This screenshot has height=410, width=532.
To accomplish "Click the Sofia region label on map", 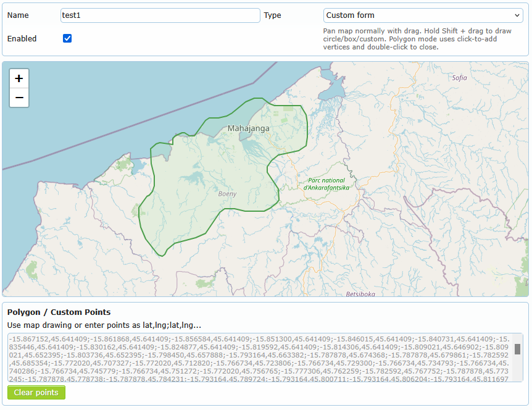I will pos(459,78).
